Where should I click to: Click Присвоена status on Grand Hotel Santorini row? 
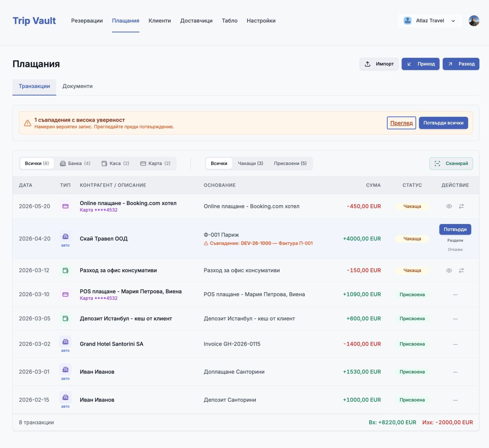[412, 344]
